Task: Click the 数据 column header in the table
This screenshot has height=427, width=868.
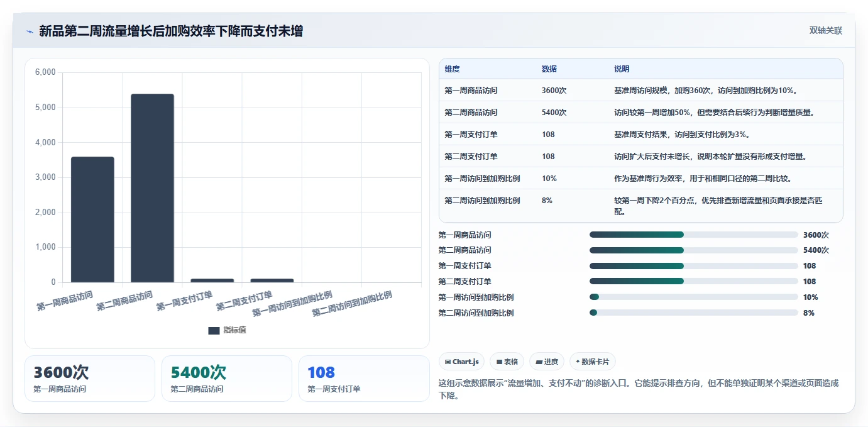Action: click(x=549, y=69)
